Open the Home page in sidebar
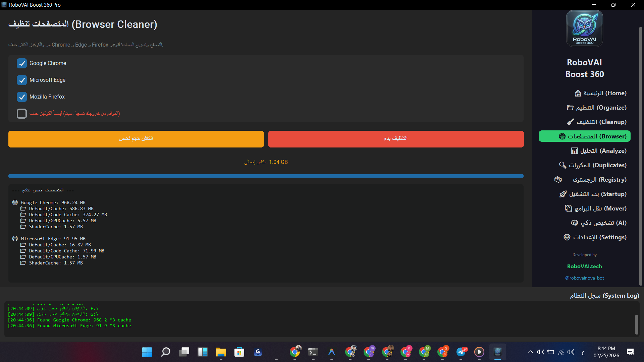This screenshot has height=362, width=644. point(600,93)
